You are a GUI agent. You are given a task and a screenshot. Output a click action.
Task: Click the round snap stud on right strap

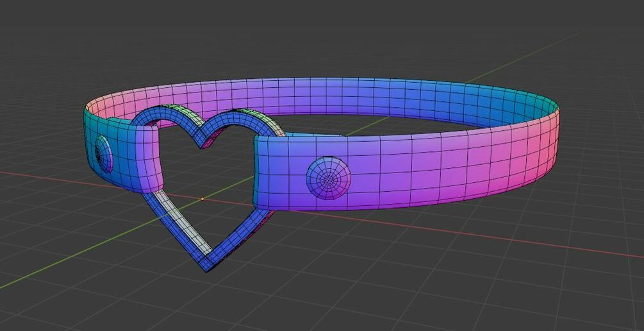point(329,178)
